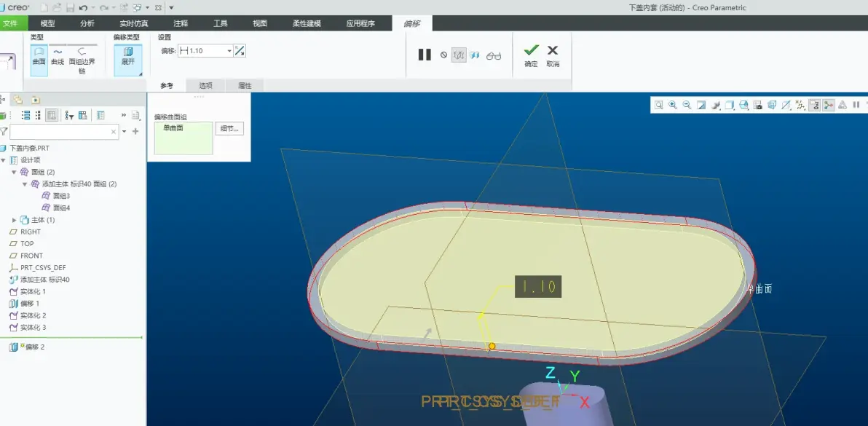Click the save icon in quick access toolbar

(71, 8)
